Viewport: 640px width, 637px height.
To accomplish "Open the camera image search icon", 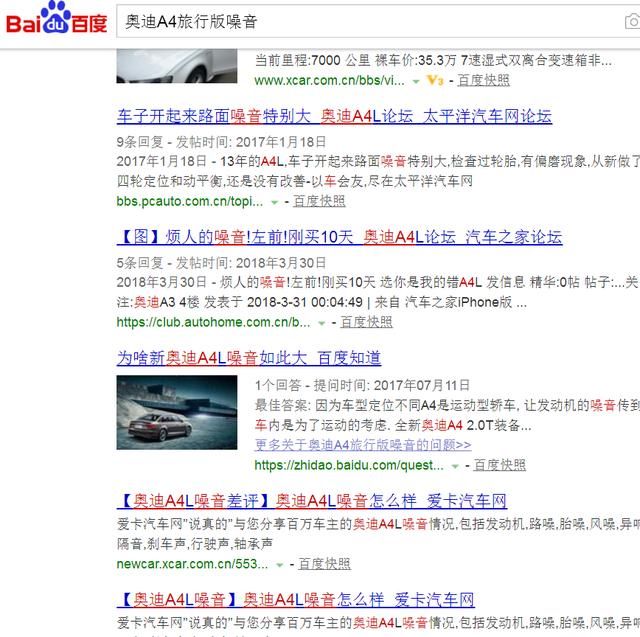I will pos(633,21).
